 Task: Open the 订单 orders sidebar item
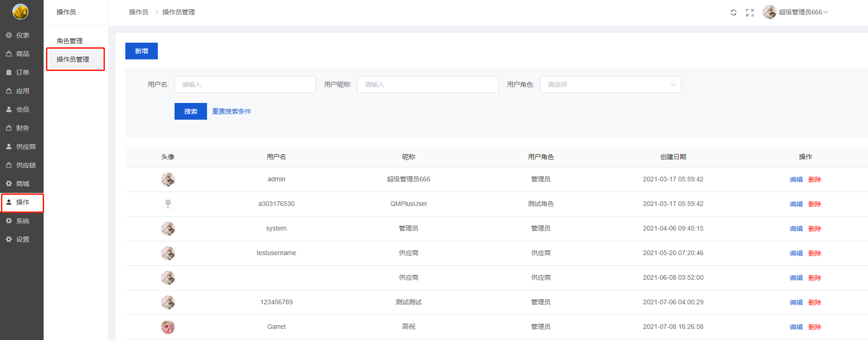22,72
